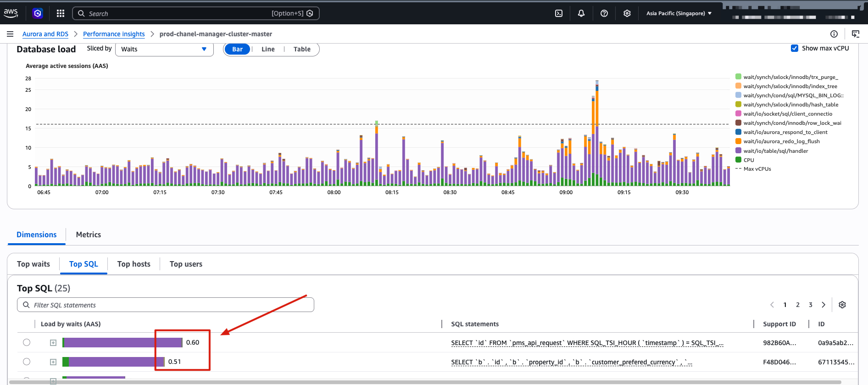The height and width of the screenshot is (385, 868).
Task: Click the Support ID column header
Action: (x=779, y=324)
